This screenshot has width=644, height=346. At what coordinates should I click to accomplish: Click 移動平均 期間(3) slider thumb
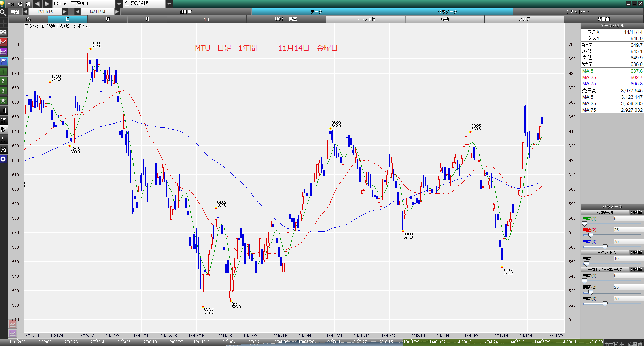(605, 247)
